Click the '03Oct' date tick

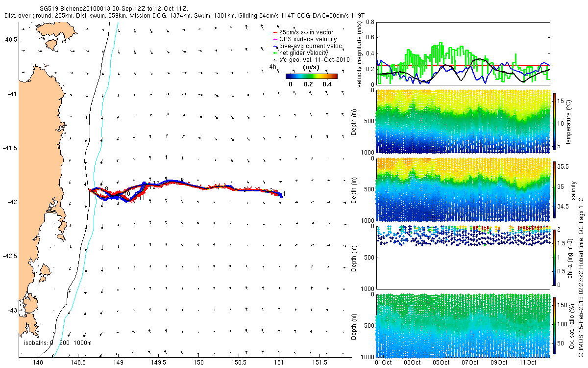(412, 363)
